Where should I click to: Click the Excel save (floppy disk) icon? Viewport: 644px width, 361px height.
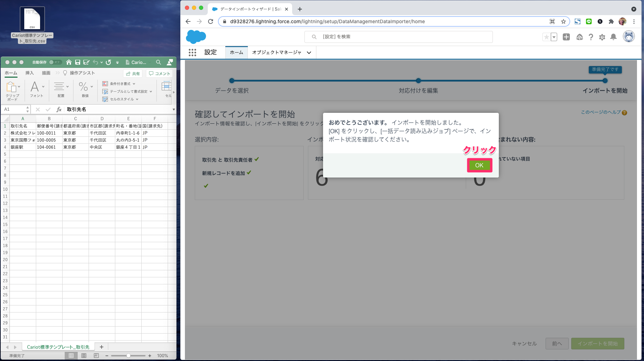coord(78,62)
